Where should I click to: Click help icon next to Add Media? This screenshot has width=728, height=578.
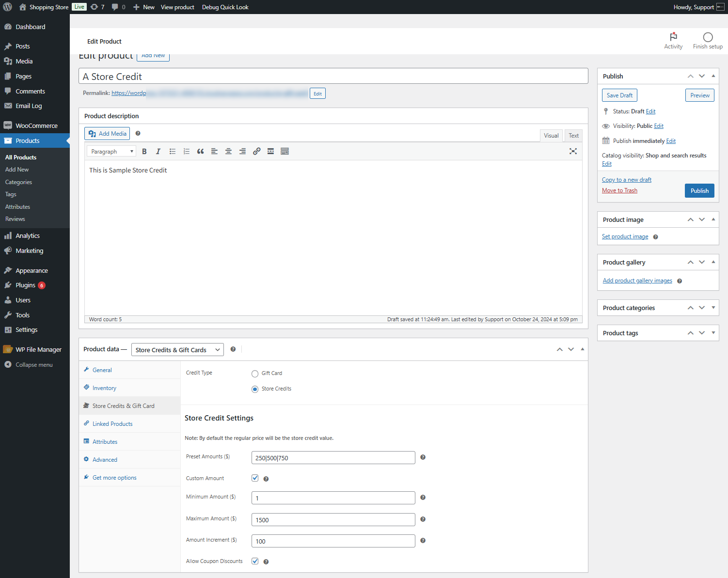(x=138, y=133)
